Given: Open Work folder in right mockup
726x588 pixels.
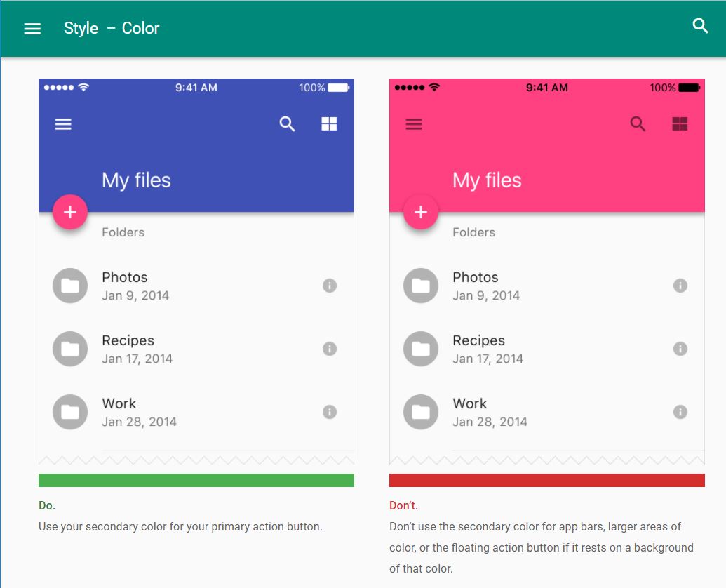Looking at the screenshot, I should pos(547,412).
